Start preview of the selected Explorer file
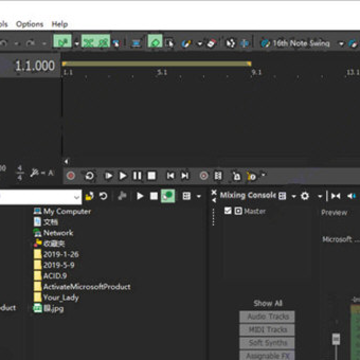The image size is (360, 360). pos(140,196)
